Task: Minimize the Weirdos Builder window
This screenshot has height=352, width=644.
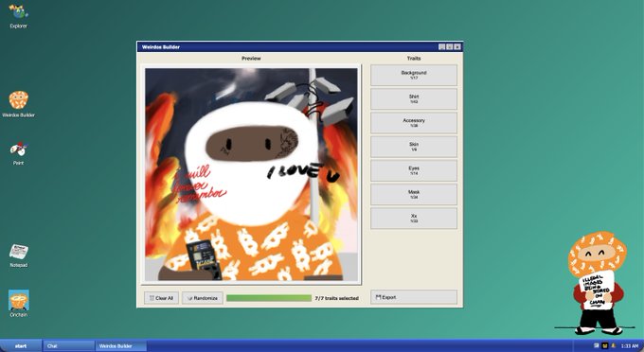Action: coord(441,46)
